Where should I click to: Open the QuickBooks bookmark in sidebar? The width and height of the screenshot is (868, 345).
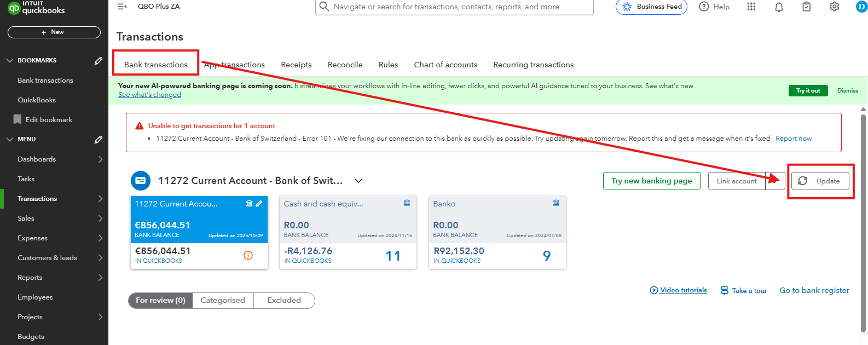[37, 100]
